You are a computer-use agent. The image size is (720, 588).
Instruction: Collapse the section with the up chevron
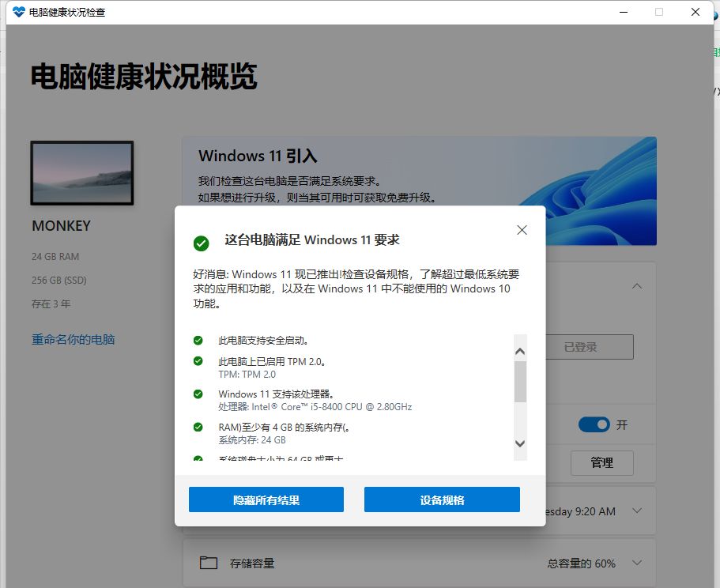point(637,286)
